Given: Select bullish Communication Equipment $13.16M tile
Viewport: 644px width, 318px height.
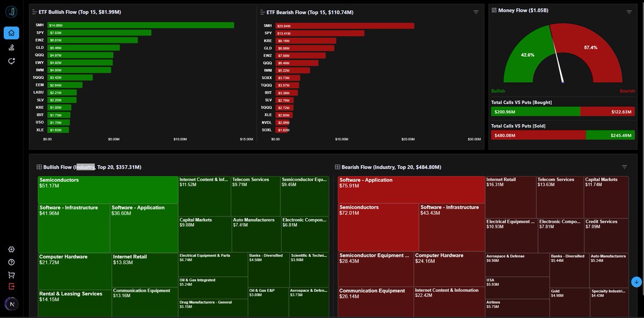Looking at the screenshot, I should [x=145, y=302].
